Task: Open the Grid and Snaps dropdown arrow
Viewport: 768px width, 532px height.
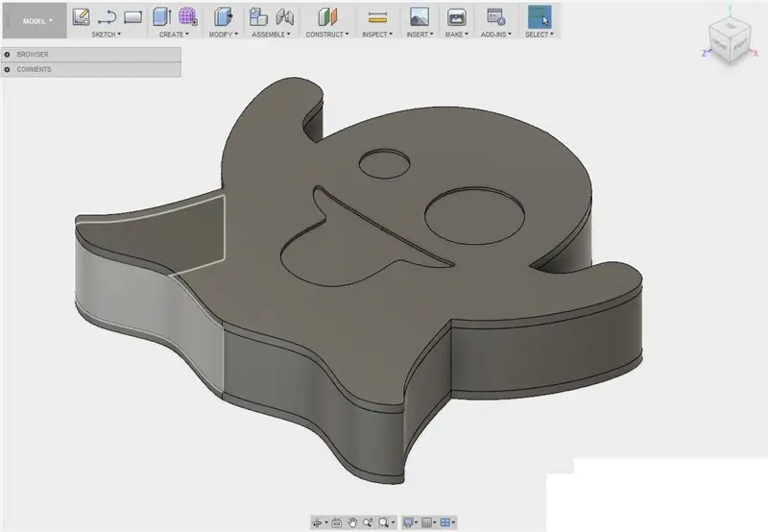Action: coord(435,522)
